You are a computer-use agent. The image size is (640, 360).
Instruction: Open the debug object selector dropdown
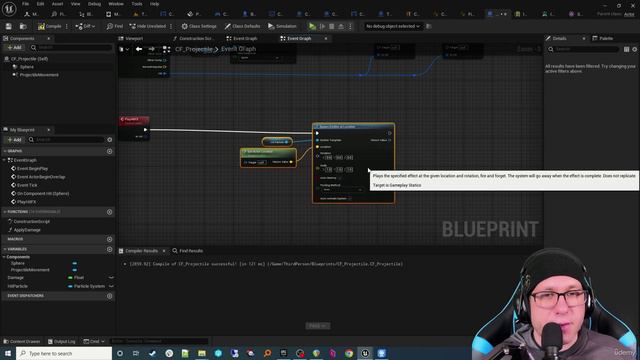click(x=393, y=26)
